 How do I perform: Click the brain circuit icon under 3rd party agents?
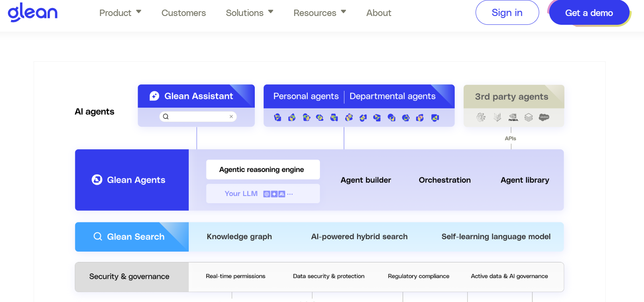click(x=481, y=117)
